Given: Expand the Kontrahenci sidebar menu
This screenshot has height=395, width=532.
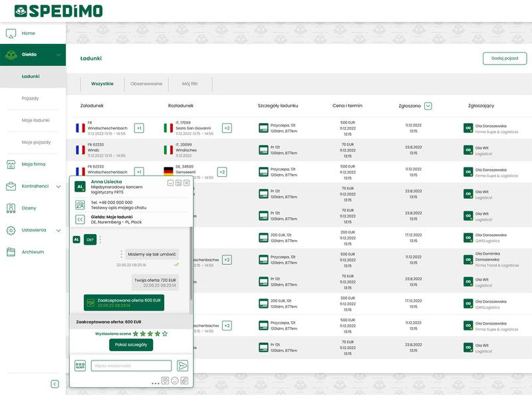Looking at the screenshot, I should click(x=59, y=186).
